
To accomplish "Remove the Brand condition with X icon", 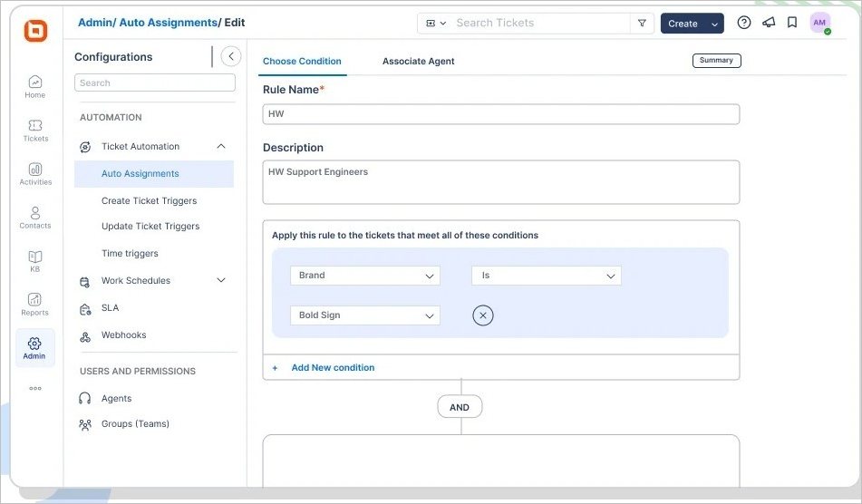I will [x=483, y=315].
